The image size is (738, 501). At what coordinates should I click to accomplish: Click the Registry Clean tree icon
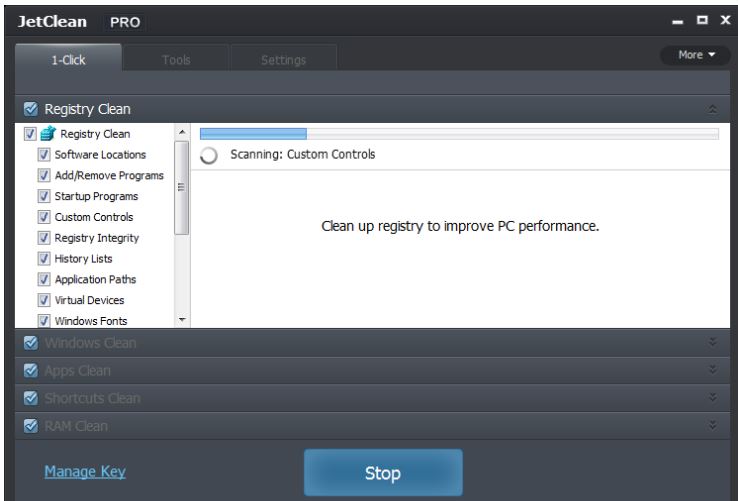point(48,134)
